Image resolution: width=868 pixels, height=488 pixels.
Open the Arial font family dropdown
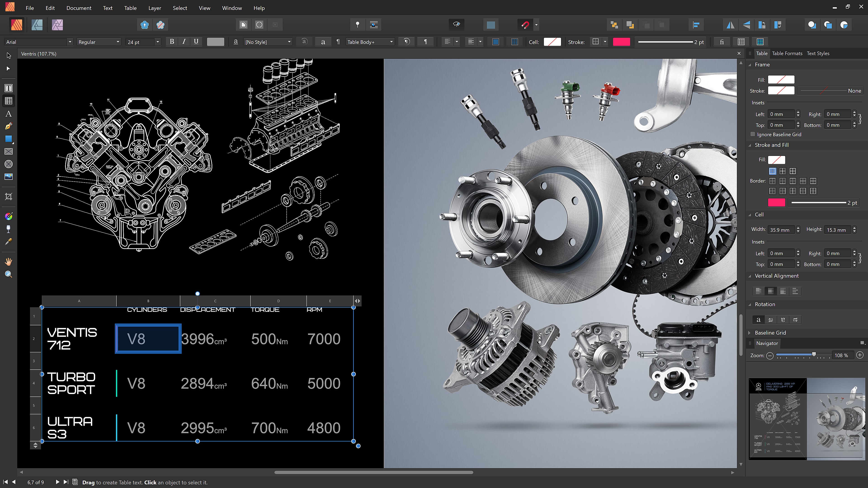pyautogui.click(x=70, y=42)
